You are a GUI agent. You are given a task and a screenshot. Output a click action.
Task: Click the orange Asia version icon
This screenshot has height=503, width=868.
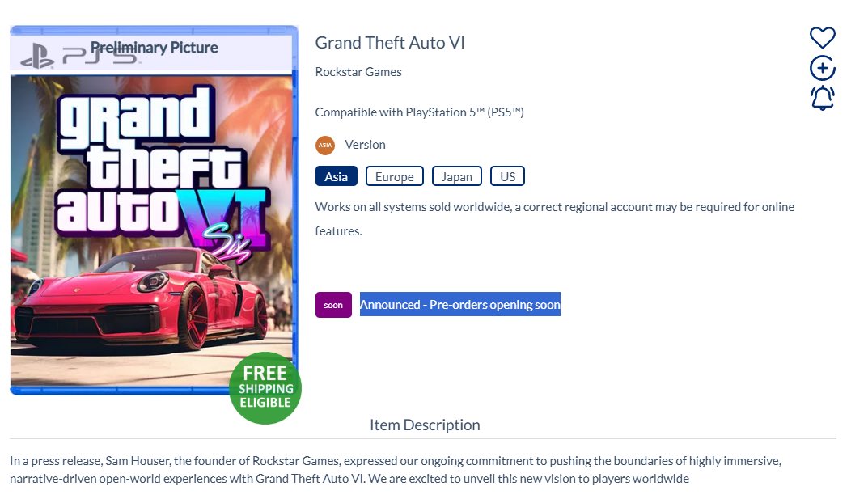click(x=325, y=145)
